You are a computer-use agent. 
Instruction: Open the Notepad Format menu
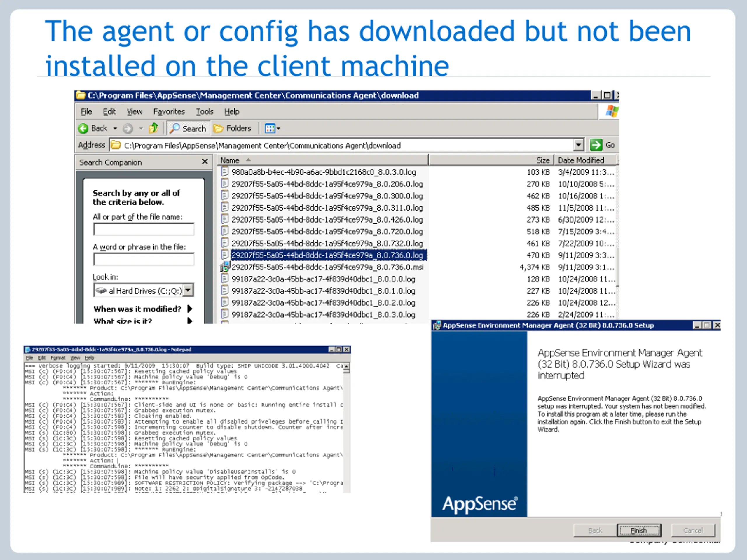coord(58,358)
